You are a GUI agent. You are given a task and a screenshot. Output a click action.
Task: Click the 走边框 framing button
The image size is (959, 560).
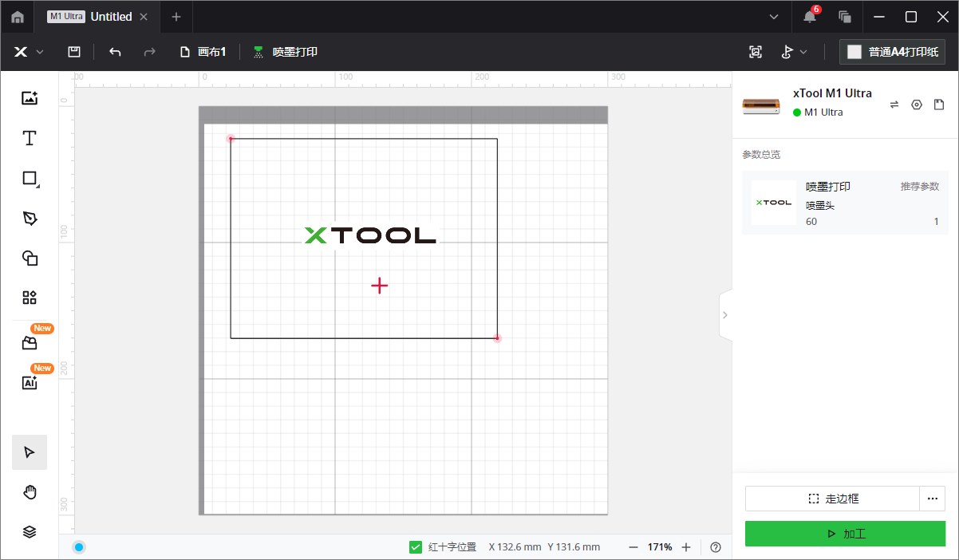click(833, 499)
